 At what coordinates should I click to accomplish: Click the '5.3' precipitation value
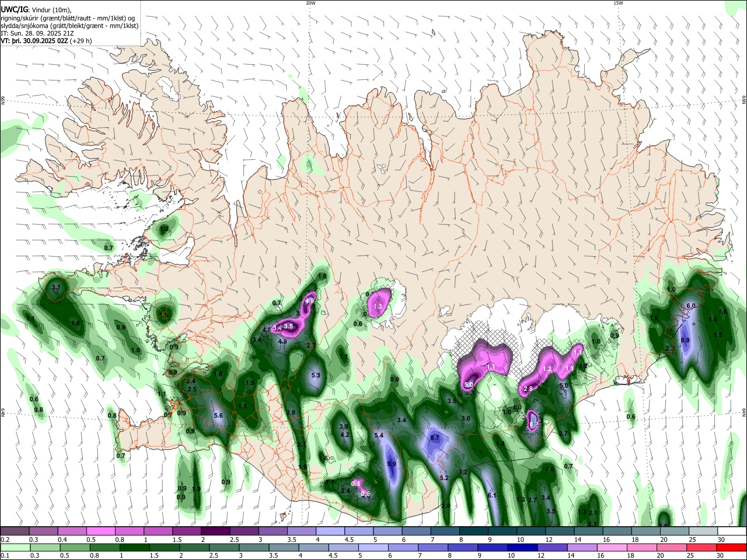click(x=316, y=375)
